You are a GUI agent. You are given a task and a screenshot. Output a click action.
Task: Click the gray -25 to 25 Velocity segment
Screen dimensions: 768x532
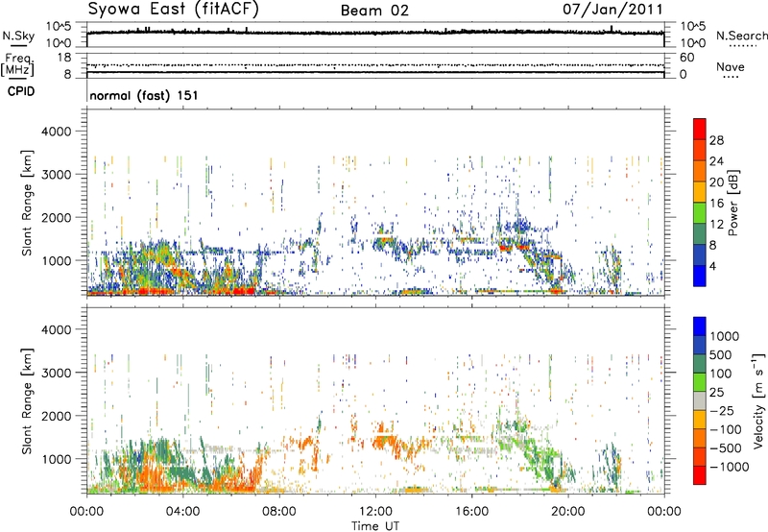(x=700, y=400)
